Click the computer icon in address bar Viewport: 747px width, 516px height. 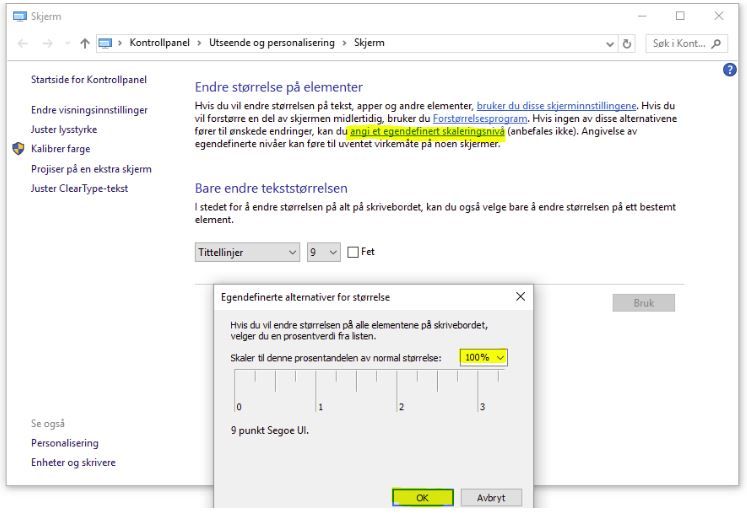[105, 43]
